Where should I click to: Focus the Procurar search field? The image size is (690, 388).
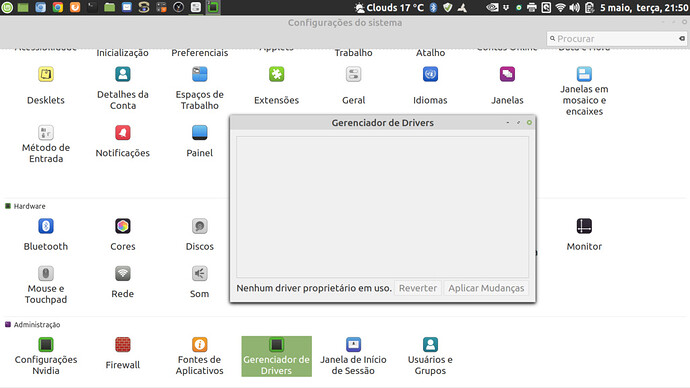[x=616, y=39]
